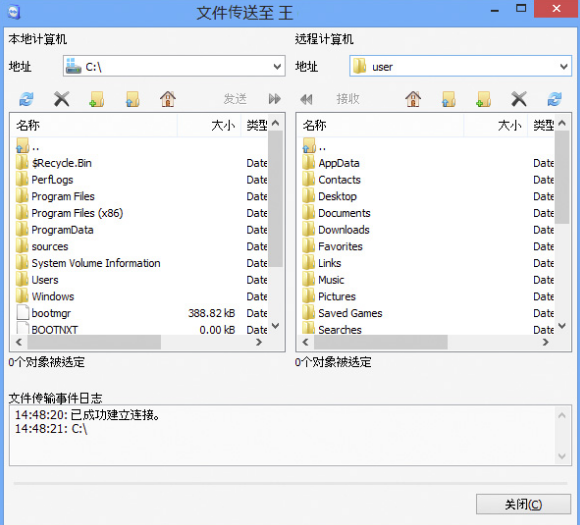Click the receive double-arrow icon
This screenshot has width=580, height=525.
pyautogui.click(x=306, y=99)
